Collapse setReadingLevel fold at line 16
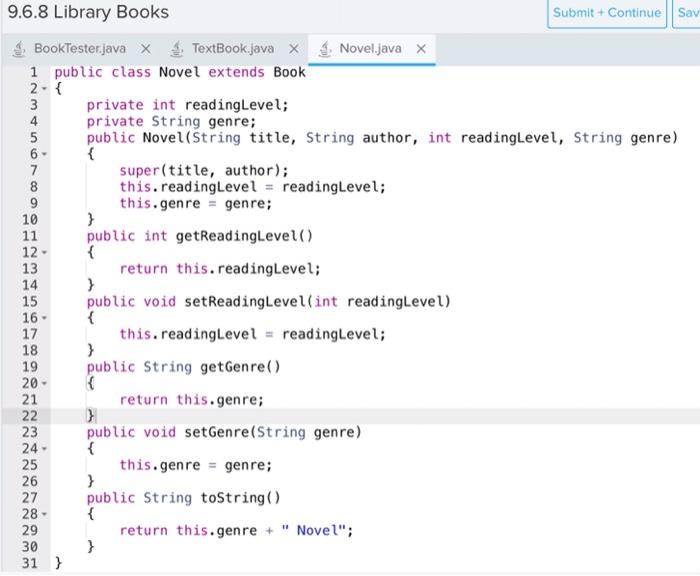This screenshot has width=700, height=576. 44,318
